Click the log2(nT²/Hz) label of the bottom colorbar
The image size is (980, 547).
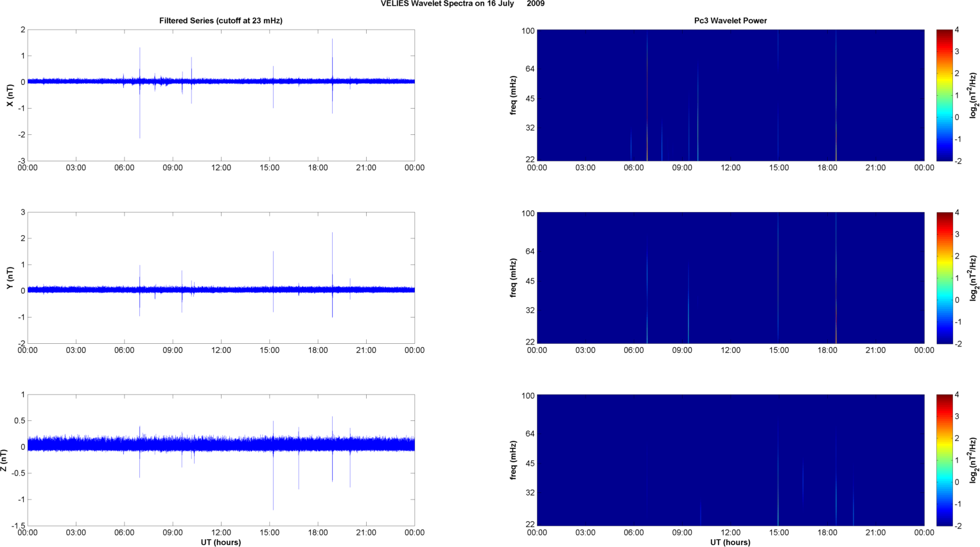point(974,460)
